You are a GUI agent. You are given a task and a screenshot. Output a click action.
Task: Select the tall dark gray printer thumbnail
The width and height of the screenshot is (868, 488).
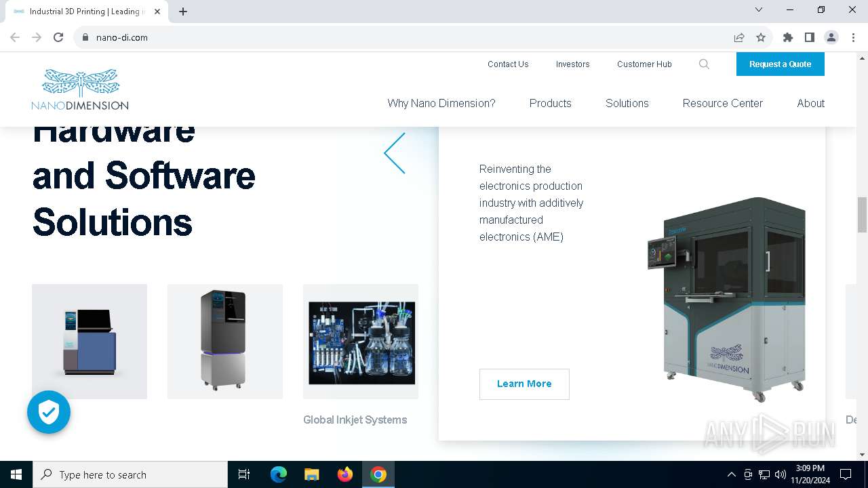pos(225,342)
